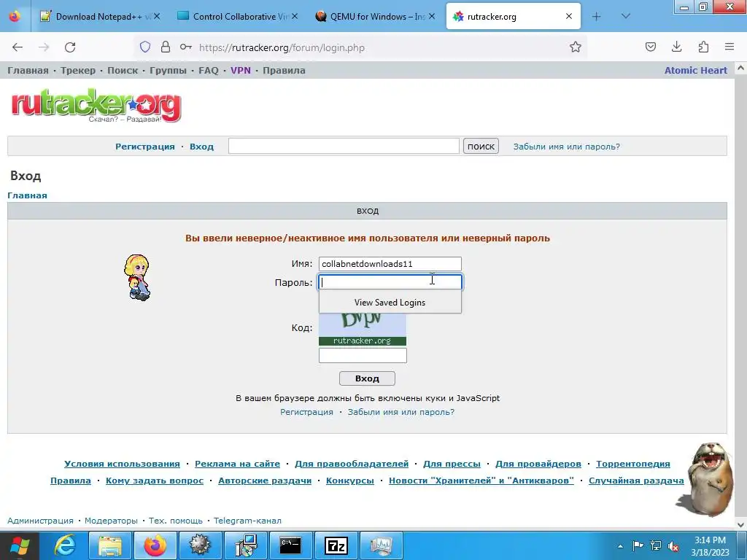Click the anime girl mascot image
The width and height of the screenshot is (747, 560).
(137, 278)
